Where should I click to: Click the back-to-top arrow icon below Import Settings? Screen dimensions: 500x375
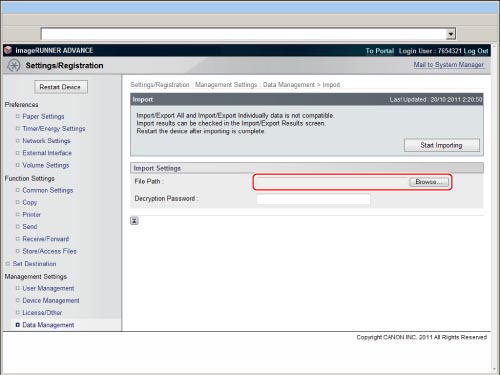click(134, 221)
